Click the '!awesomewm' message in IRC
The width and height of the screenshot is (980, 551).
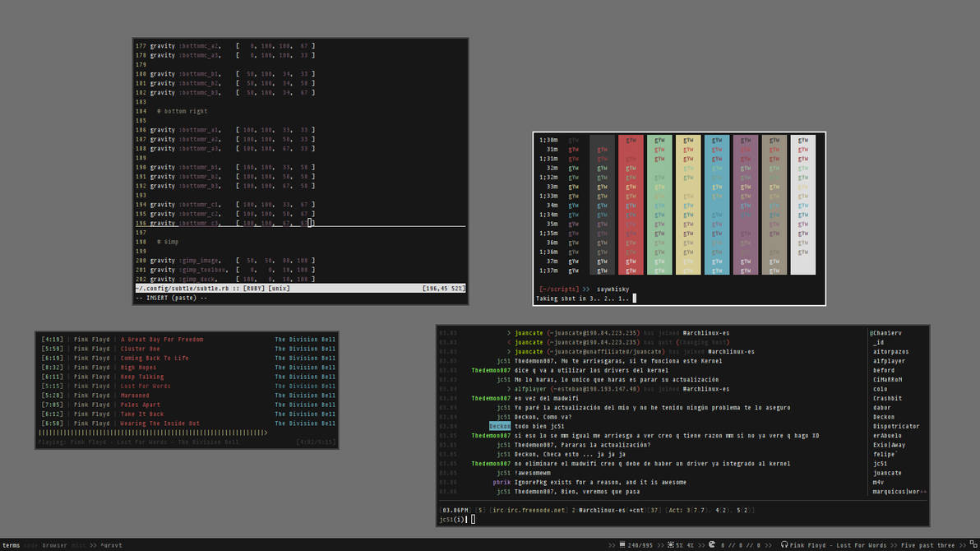click(532, 474)
